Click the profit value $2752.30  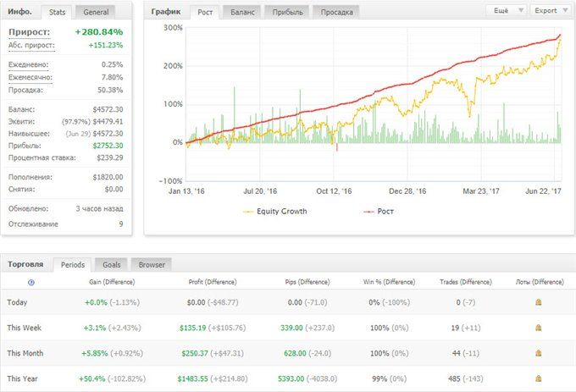pos(108,146)
